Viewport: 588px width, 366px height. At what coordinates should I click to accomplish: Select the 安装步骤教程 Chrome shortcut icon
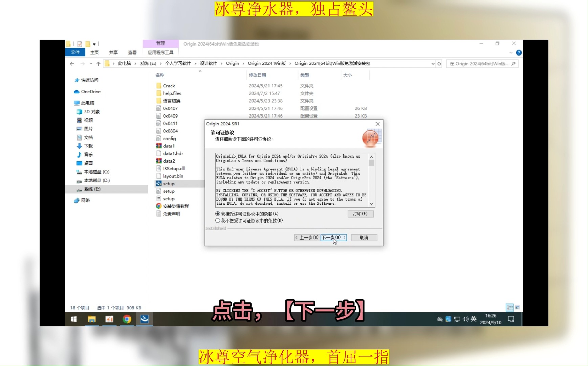point(159,206)
